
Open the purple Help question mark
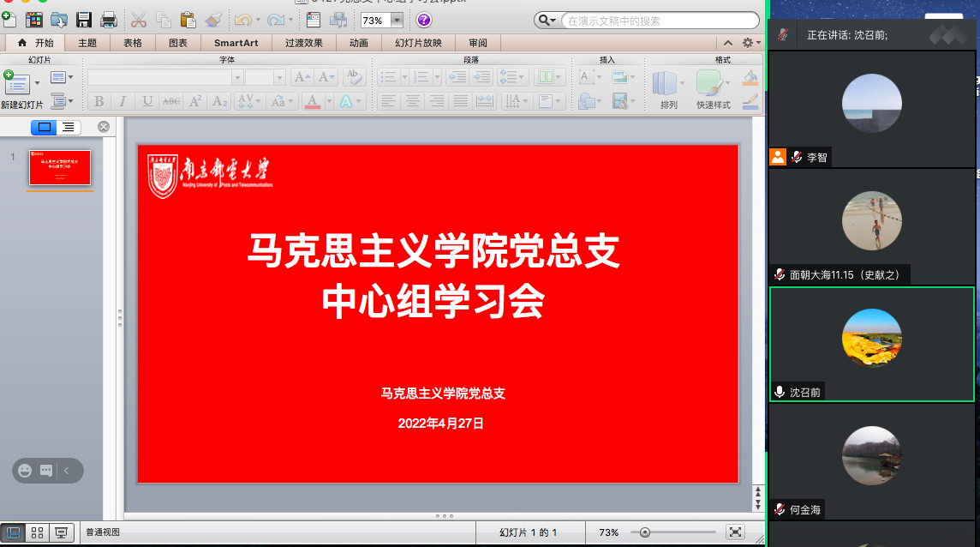tap(424, 20)
